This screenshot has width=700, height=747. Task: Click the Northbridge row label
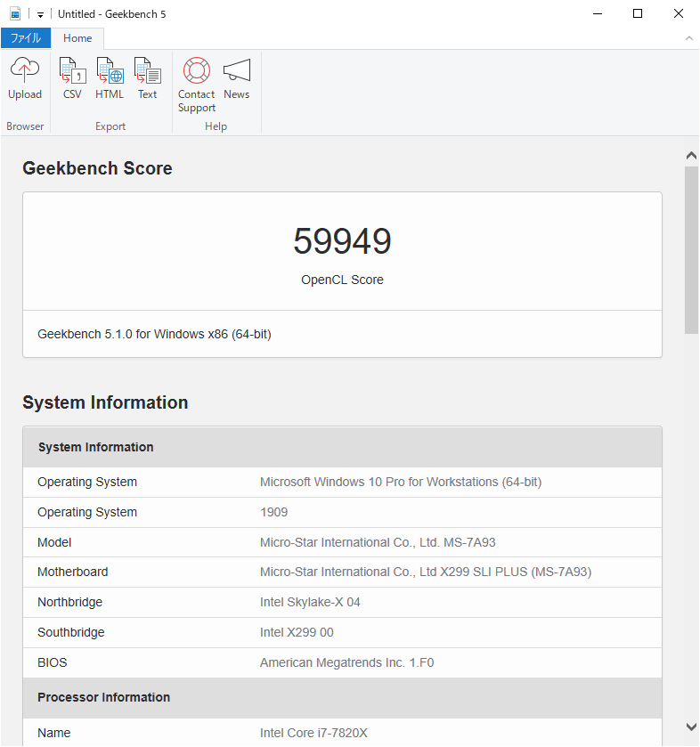point(70,602)
